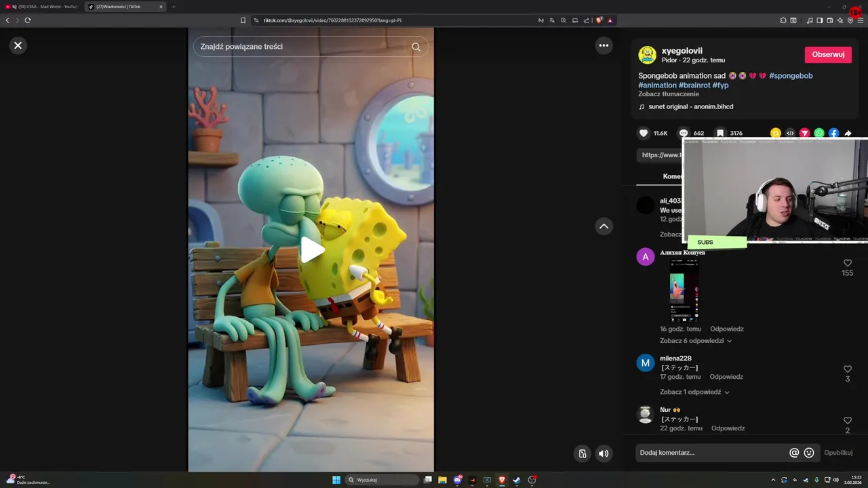Screen dimensions: 868x488
Task: Show hidden tray icons chevron
Action: pos(773,480)
